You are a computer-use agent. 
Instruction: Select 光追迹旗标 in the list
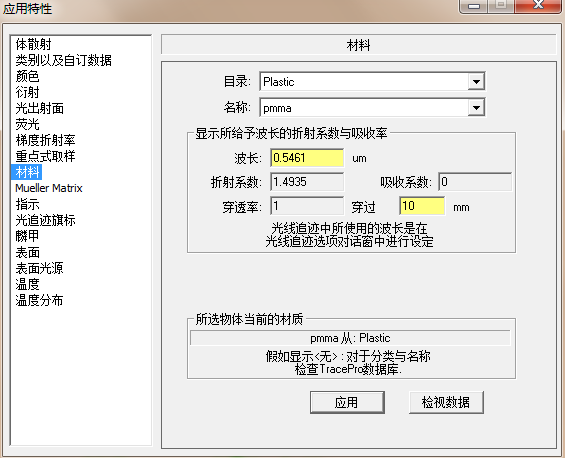click(45, 220)
